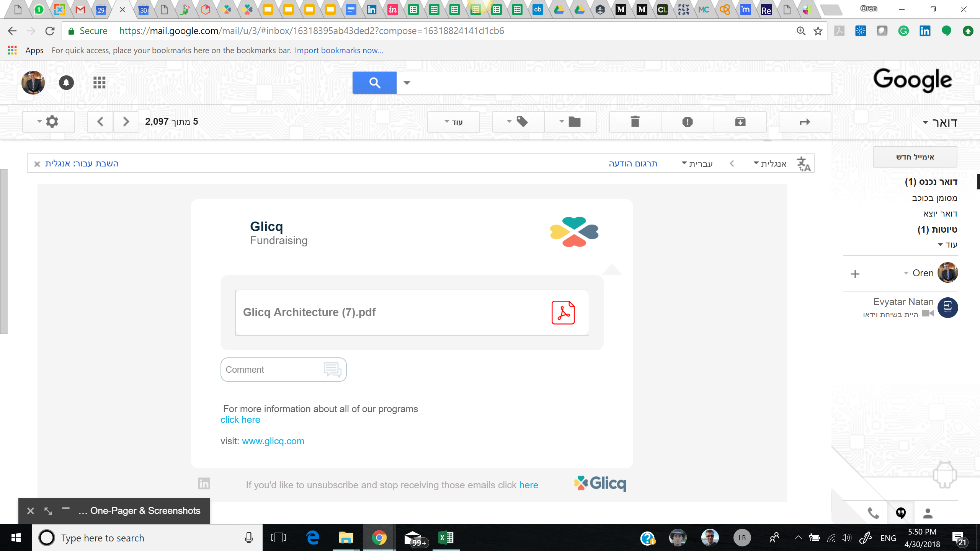The height and width of the screenshot is (551, 980).
Task: Dismiss the translation bar with X
Action: click(37, 164)
